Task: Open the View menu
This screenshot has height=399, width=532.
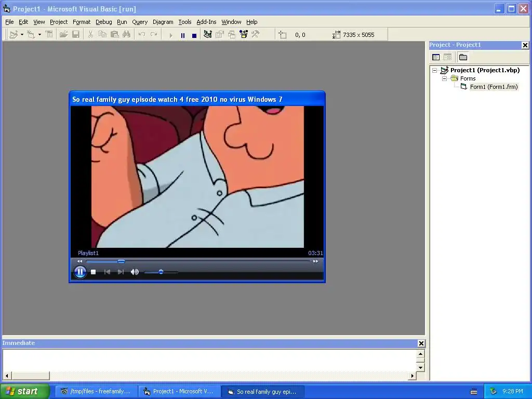Action: tap(39, 22)
